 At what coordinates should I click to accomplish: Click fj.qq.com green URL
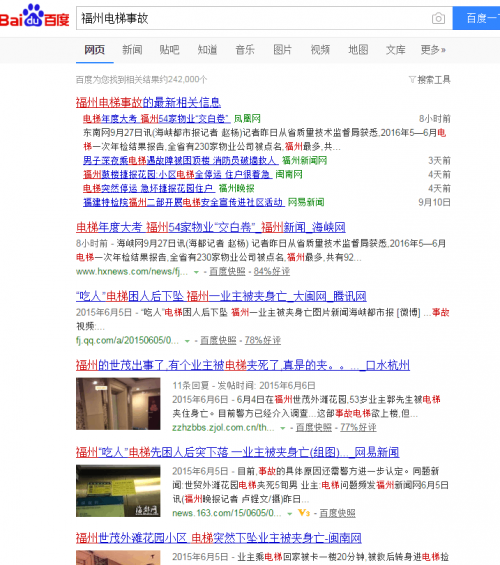coord(127,341)
